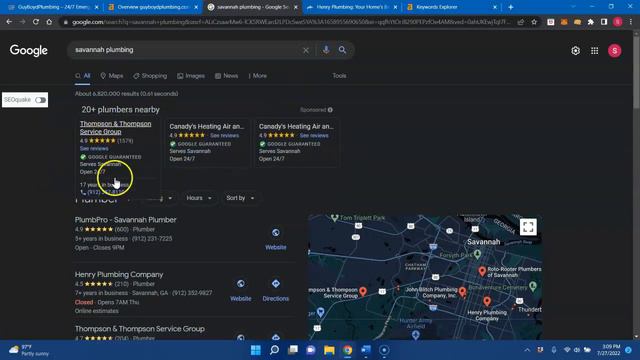The width and height of the screenshot is (640, 360).
Task: Switch to Chrome in the taskbar
Action: (x=347, y=350)
